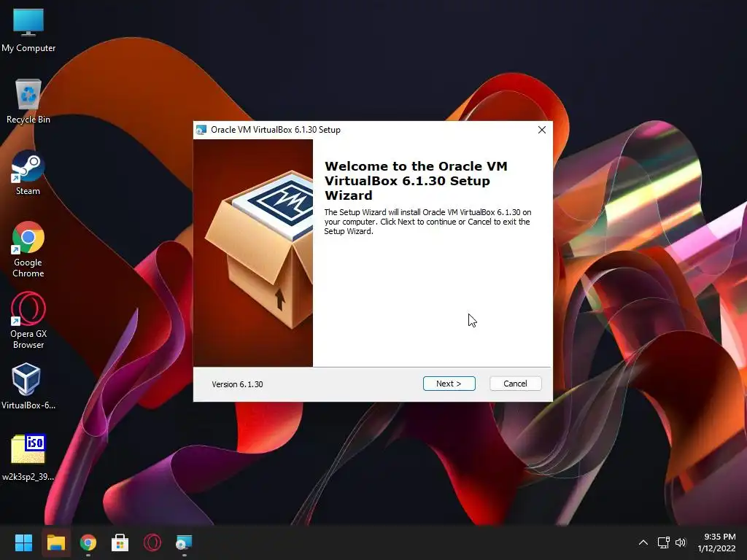The image size is (747, 560).
Task: Open Microsoft Store from the taskbar
Action: [120, 542]
